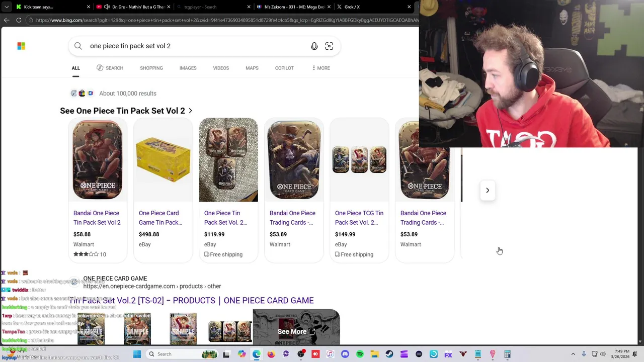Open Tin Pack Set Vol.2 [TS-02] result link
This screenshot has width=644, height=362.
point(191,301)
